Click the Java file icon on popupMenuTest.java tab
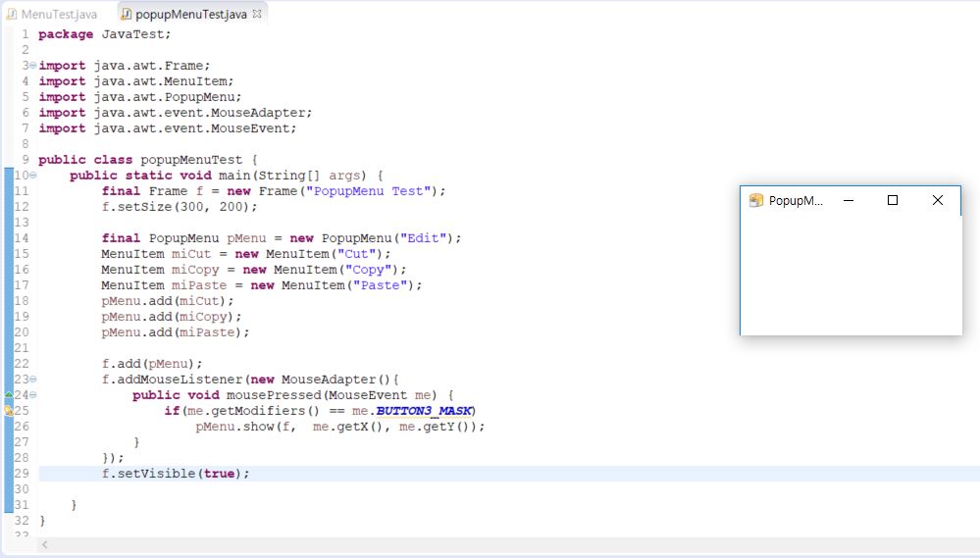 pos(127,14)
